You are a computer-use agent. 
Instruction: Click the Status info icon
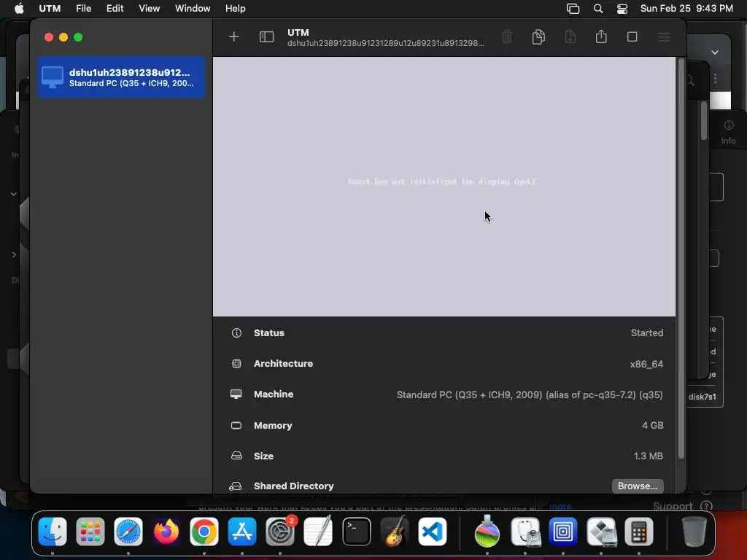236,332
